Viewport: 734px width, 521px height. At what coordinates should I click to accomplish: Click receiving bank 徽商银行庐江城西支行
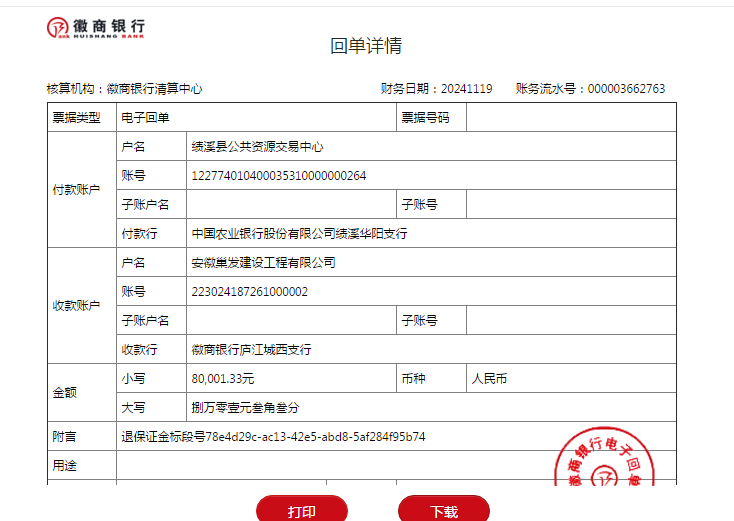251,350
